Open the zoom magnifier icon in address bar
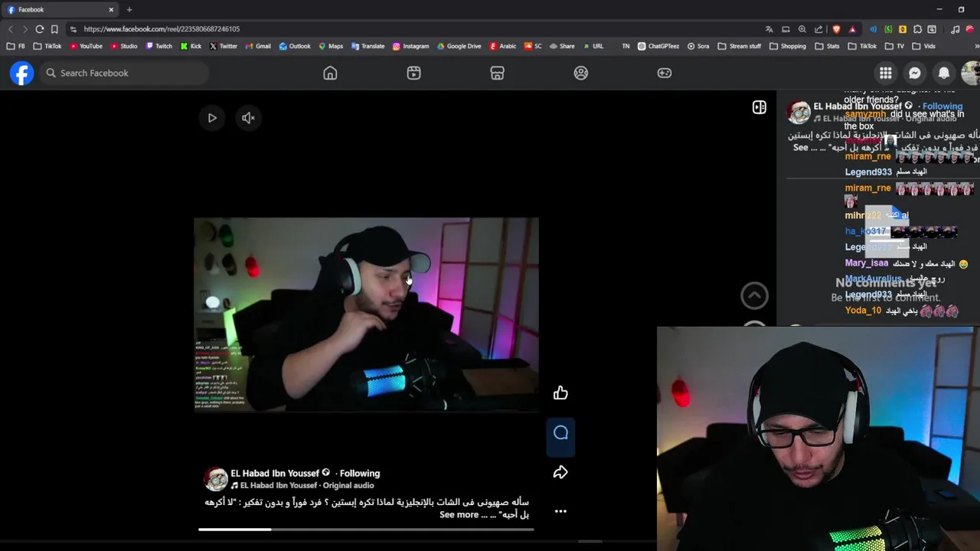This screenshot has height=551, width=980. 802,29
